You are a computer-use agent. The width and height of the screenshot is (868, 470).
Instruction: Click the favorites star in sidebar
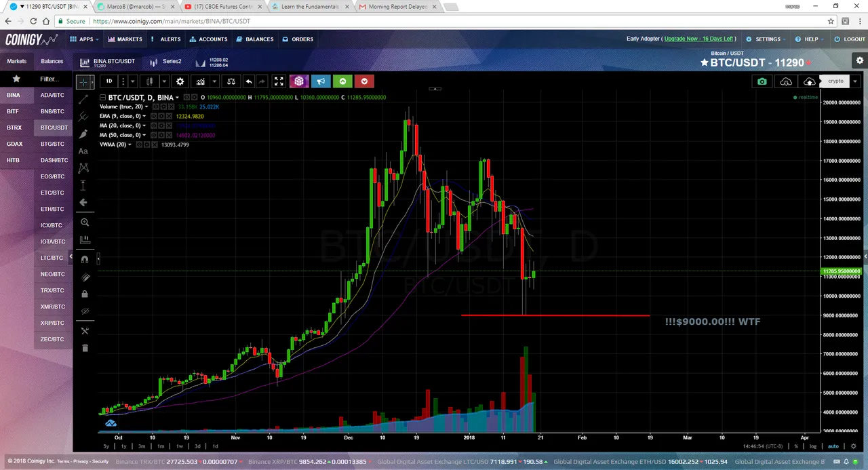tap(16, 79)
